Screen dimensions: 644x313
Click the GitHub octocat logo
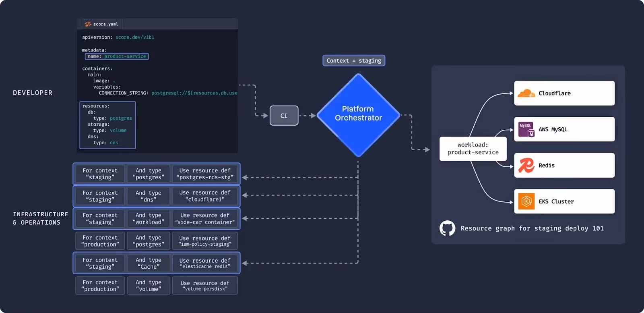point(447,228)
